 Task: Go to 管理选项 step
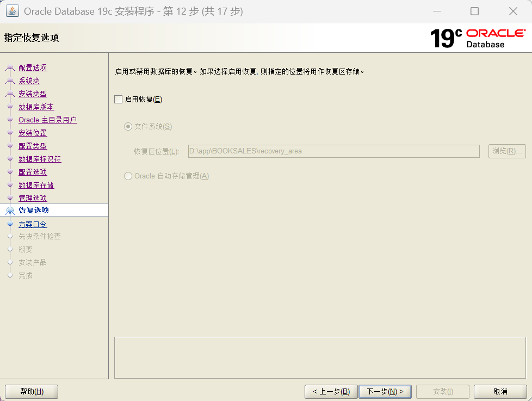point(33,198)
